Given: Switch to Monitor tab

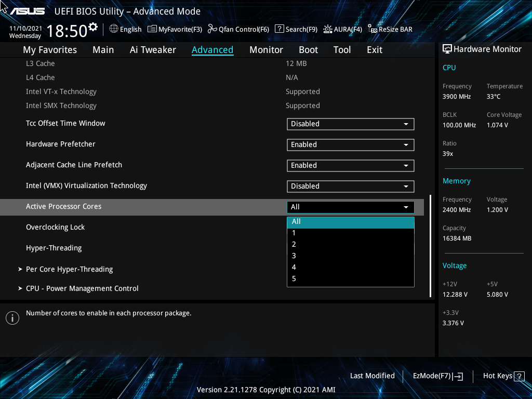Looking at the screenshot, I should [x=266, y=50].
